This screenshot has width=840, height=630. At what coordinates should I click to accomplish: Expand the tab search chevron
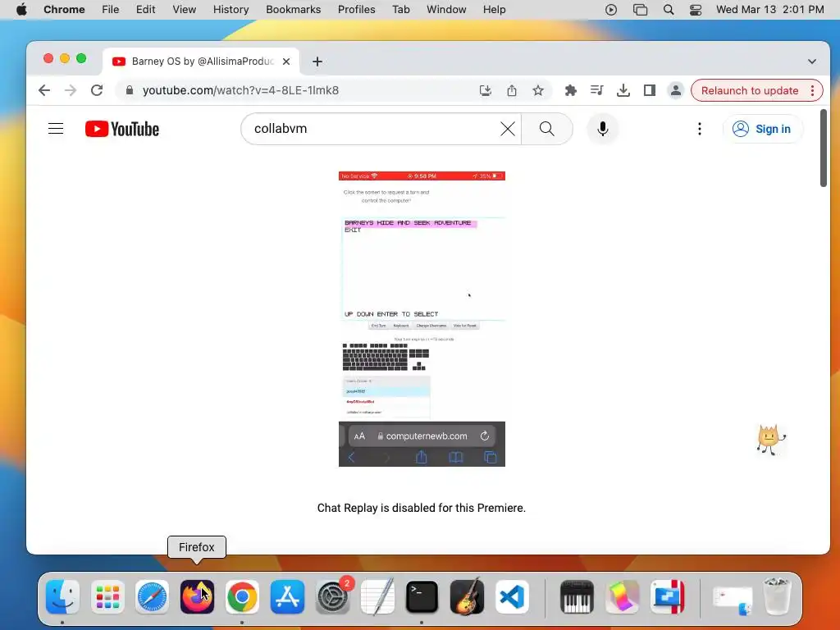(x=811, y=62)
